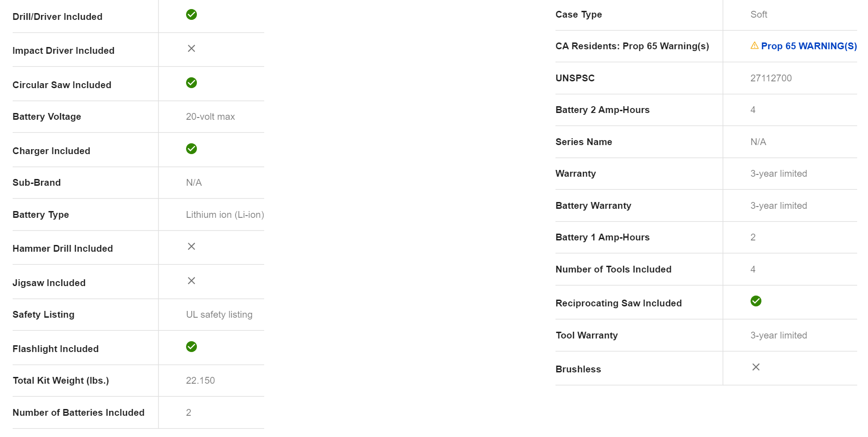This screenshot has width=868, height=437.
Task: Click the yellow Prop 65 warning triangle icon
Action: (754, 46)
